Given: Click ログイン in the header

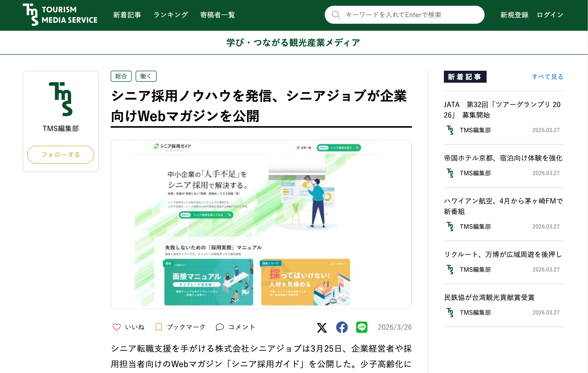Looking at the screenshot, I should pos(550,15).
